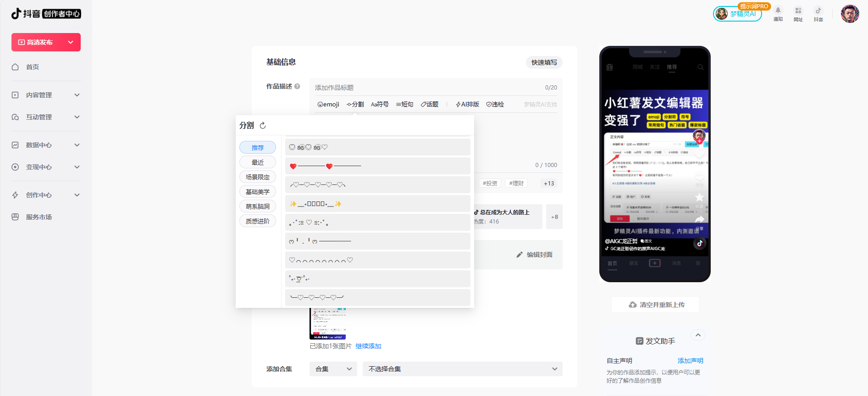Click the 添加声明 link
This screenshot has width=868, height=396.
point(690,361)
